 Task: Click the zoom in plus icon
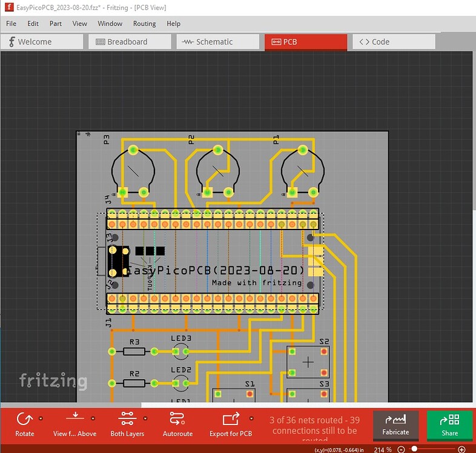[461, 449]
